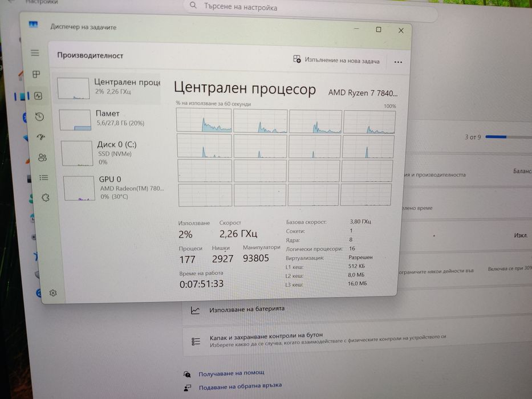Image resolution: width=532 pixels, height=399 pixels.
Task: Maximize the Диспечер на задачите window
Action: point(379,30)
